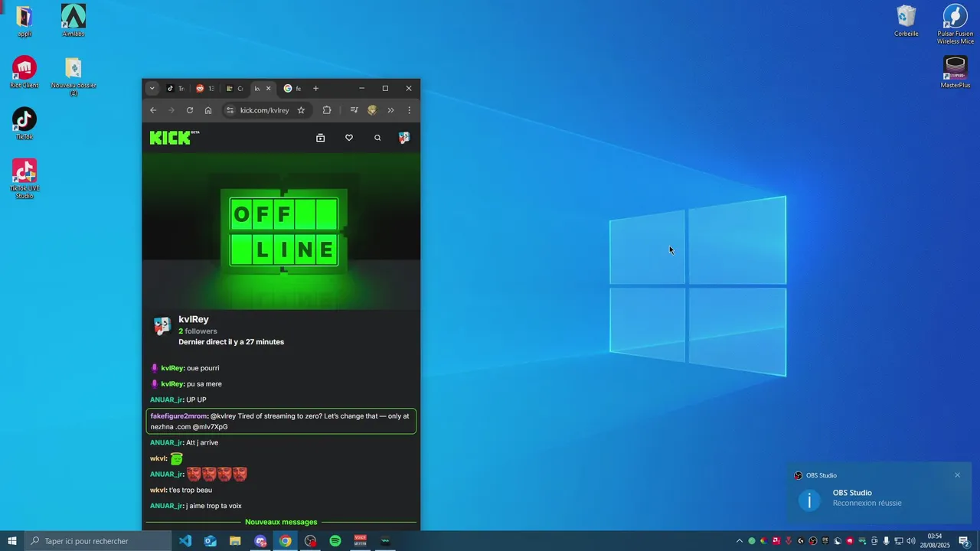980x551 pixels.
Task: View site information icon in address bar
Action: click(x=230, y=110)
